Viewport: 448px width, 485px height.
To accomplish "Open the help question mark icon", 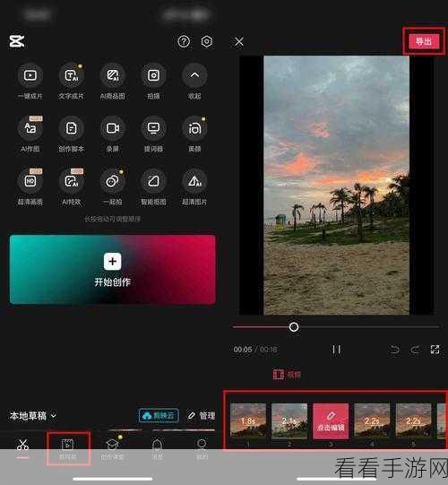I will click(184, 41).
